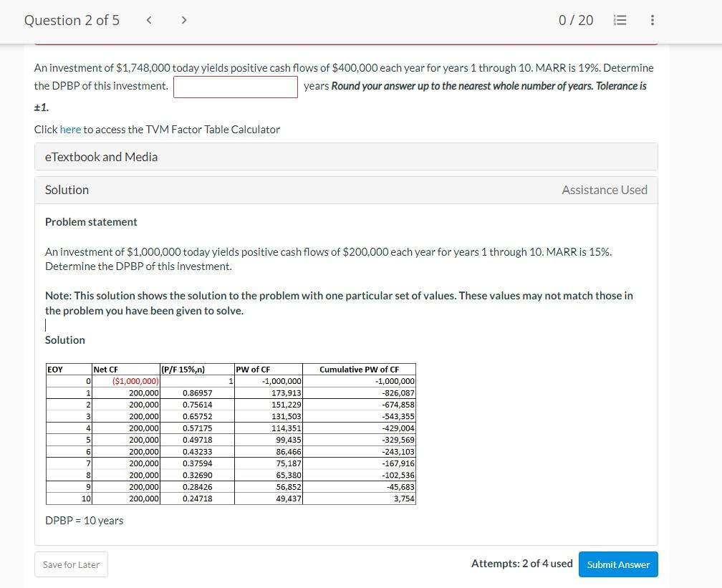
Task: Click the Assistance Used label
Action: [x=605, y=190]
